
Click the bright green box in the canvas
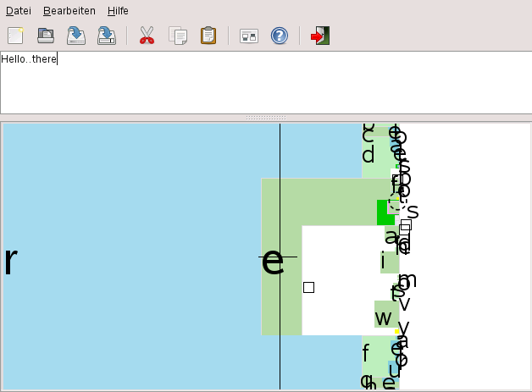(x=385, y=213)
